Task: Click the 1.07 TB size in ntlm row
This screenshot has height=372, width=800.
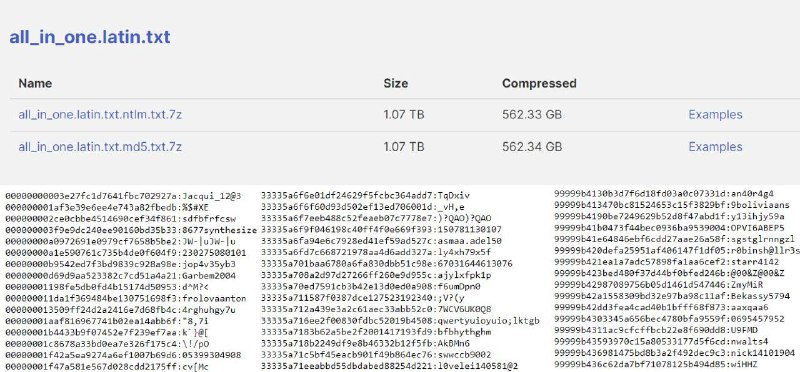Action: 404,115
